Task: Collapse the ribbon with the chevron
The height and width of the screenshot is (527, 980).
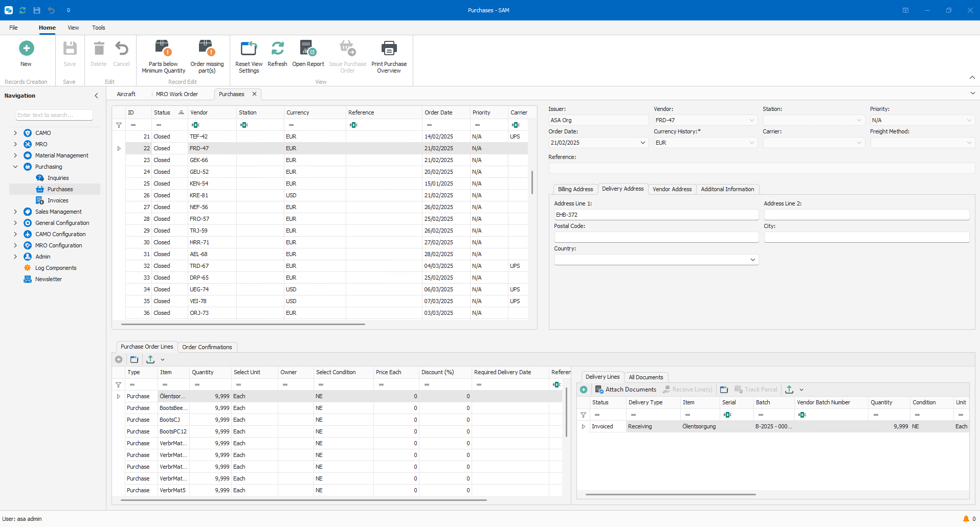Action: click(972, 77)
